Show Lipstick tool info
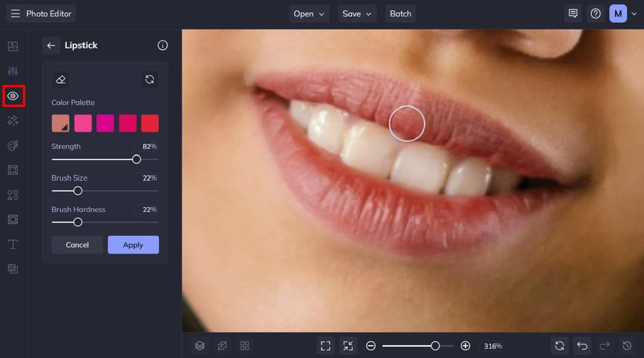Image resolution: width=644 pixels, height=358 pixels. pyautogui.click(x=162, y=46)
